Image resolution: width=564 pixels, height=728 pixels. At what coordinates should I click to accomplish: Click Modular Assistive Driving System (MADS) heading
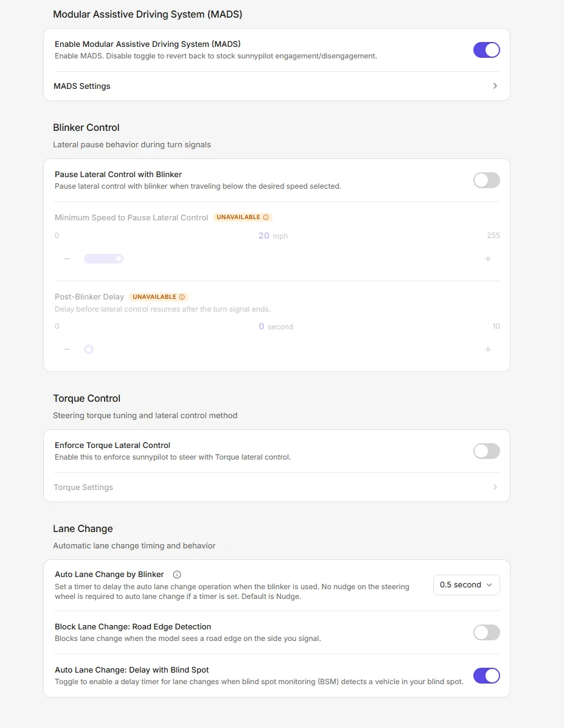(x=148, y=15)
